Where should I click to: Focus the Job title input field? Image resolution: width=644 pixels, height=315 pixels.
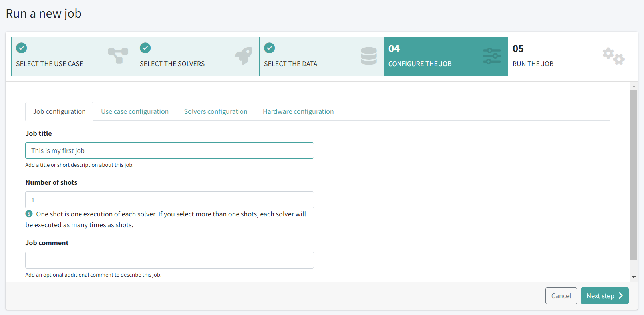170,151
